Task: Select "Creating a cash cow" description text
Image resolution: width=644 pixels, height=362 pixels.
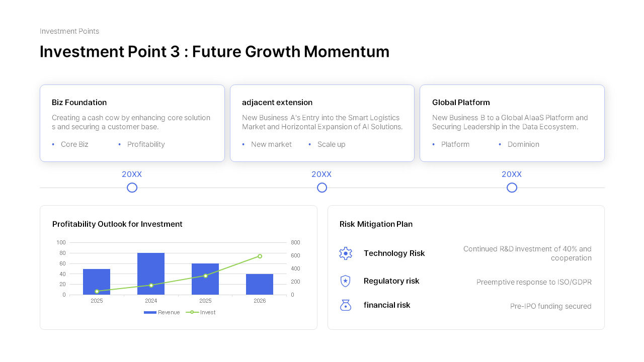Action: (x=131, y=122)
